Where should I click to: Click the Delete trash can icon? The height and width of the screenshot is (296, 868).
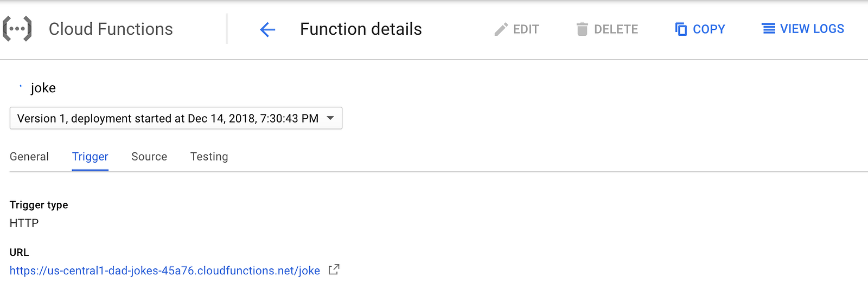click(x=582, y=29)
